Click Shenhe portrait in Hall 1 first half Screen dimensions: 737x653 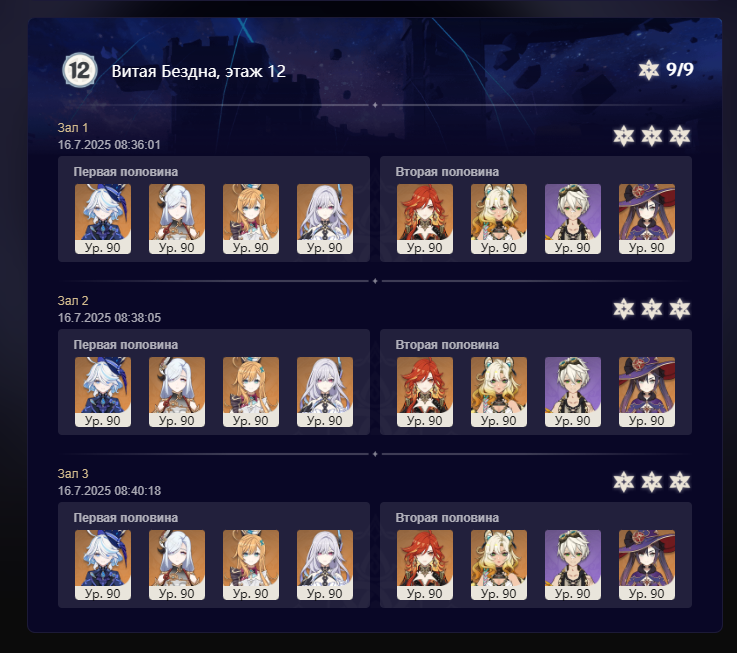[177, 219]
